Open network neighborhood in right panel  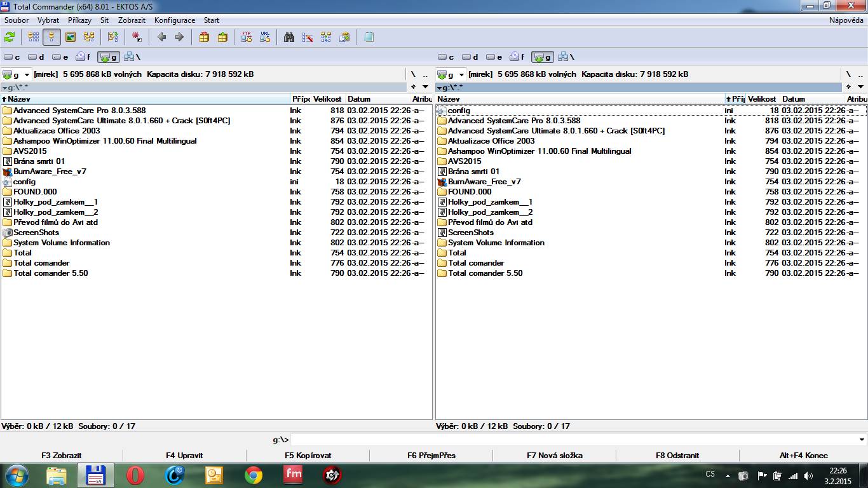(x=566, y=57)
